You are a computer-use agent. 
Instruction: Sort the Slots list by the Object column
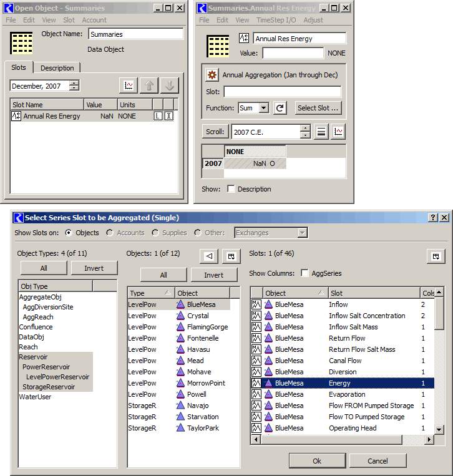(x=295, y=293)
